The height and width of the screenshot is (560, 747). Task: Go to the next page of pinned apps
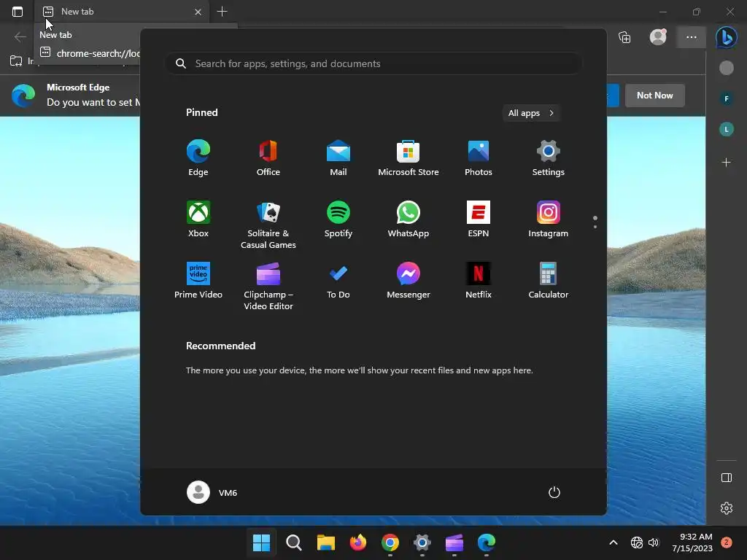point(595,227)
